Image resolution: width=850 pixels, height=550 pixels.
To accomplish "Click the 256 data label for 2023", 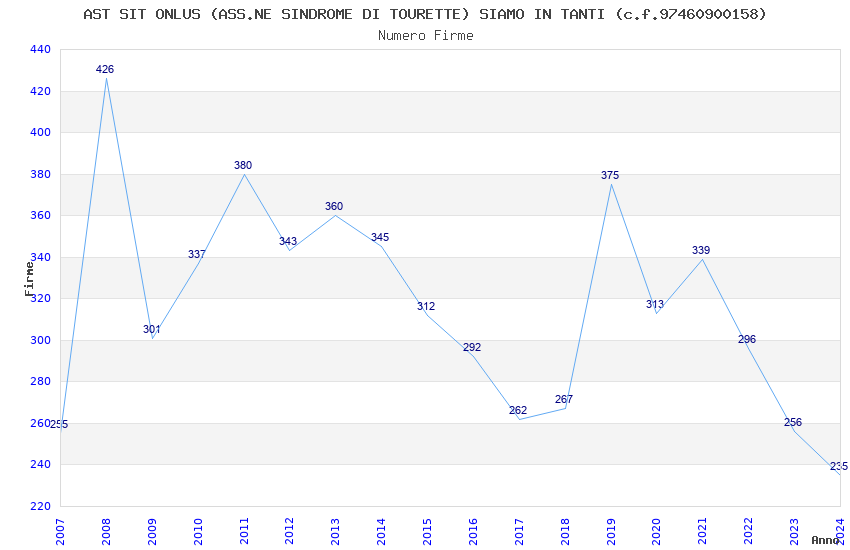I will click(x=793, y=422).
